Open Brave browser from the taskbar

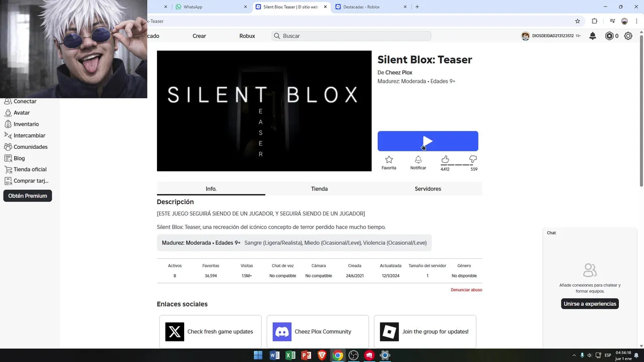pos(322,355)
